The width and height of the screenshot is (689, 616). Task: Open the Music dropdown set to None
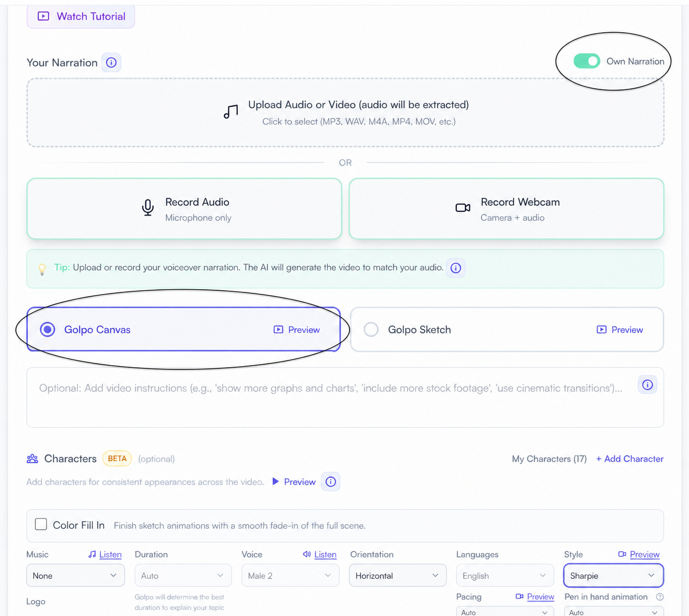75,575
